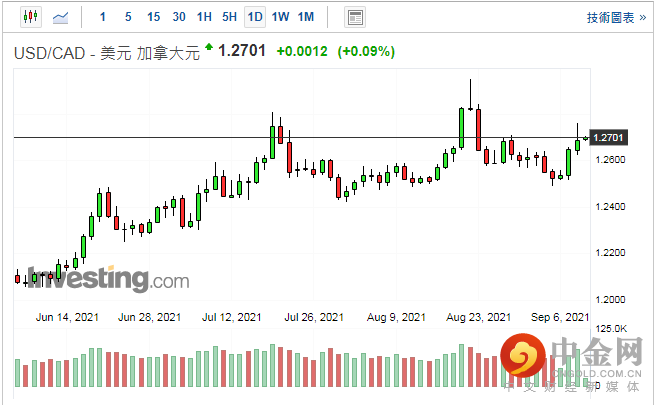Click the Aug 9, 2021 date label
The image size is (657, 405).
(396, 317)
